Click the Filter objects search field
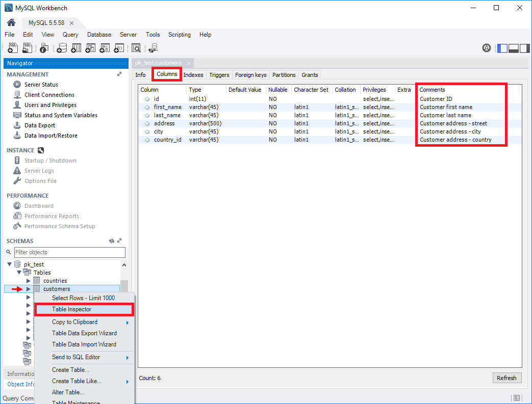The height and width of the screenshot is (404, 532). (69, 252)
